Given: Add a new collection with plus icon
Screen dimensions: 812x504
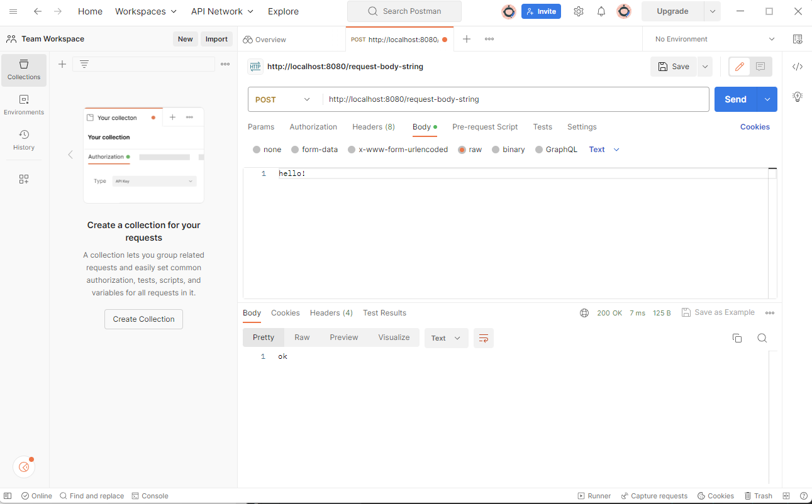Looking at the screenshot, I should pos(62,64).
